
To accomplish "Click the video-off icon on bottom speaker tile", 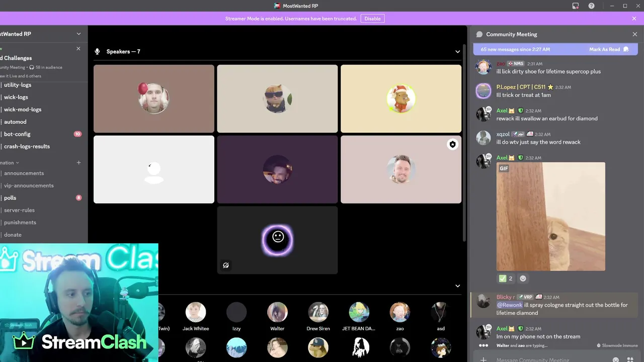I will pos(226,265).
